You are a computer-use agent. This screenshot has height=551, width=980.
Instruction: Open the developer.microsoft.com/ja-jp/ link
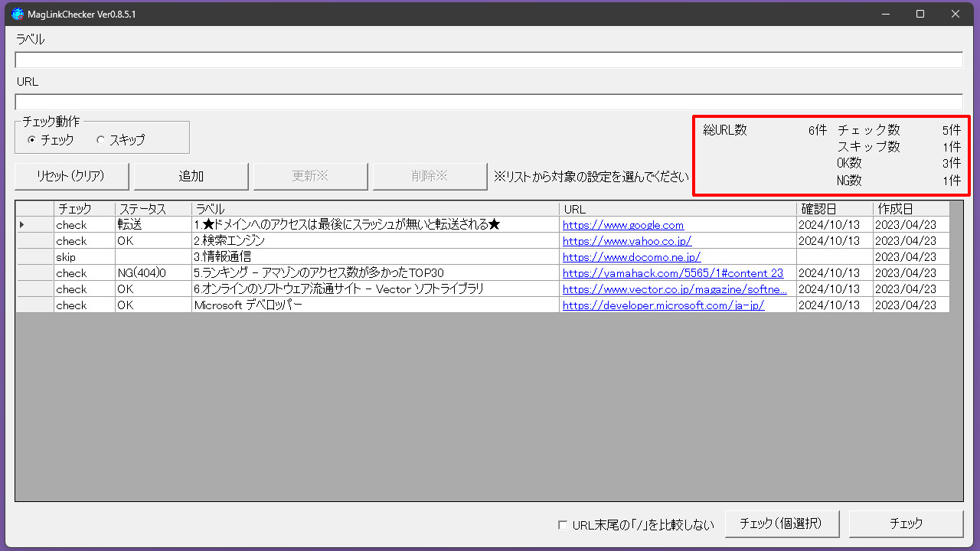664,305
